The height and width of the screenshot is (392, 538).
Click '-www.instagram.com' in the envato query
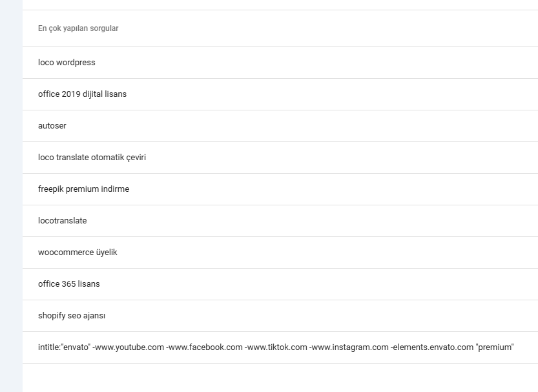click(349, 347)
